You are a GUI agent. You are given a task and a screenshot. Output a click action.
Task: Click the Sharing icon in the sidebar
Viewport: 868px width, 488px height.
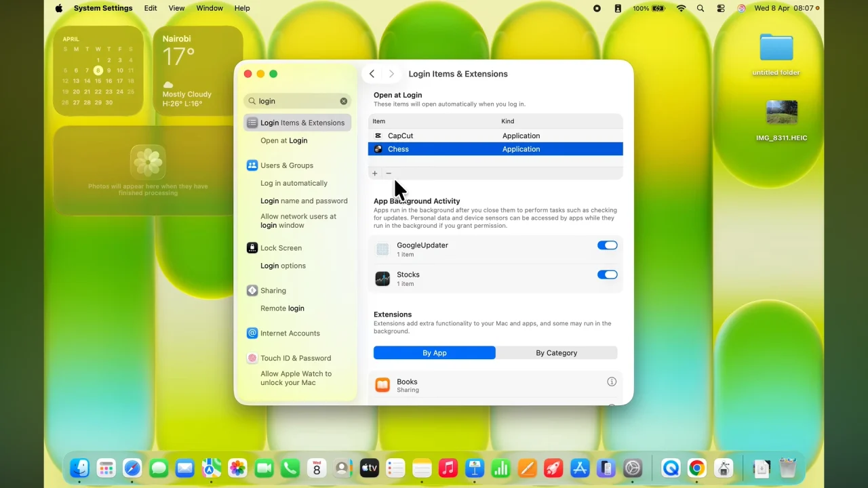[x=252, y=290]
